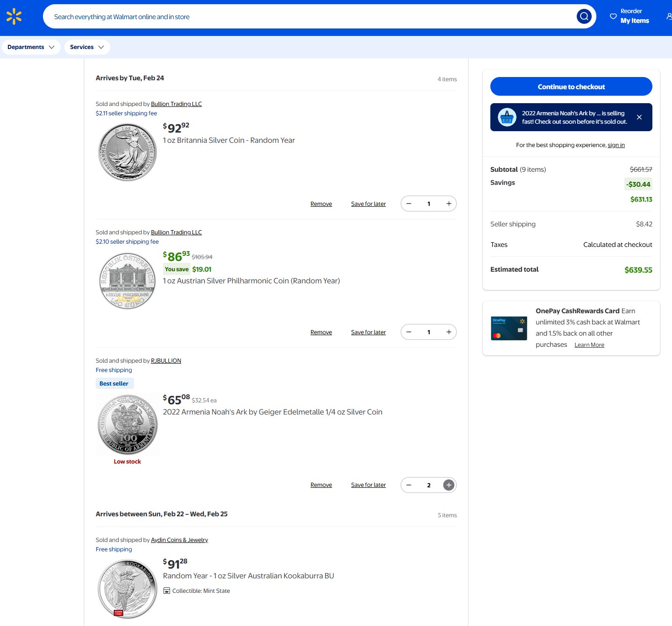Decrease quantity of Austrian Philharmonic Coin
The height and width of the screenshot is (626, 672).
tap(409, 332)
